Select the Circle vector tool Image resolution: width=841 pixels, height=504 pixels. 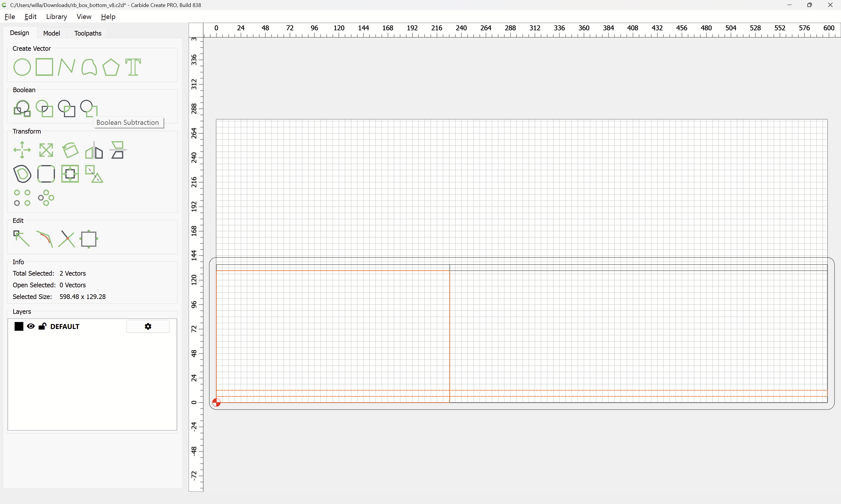tap(22, 67)
